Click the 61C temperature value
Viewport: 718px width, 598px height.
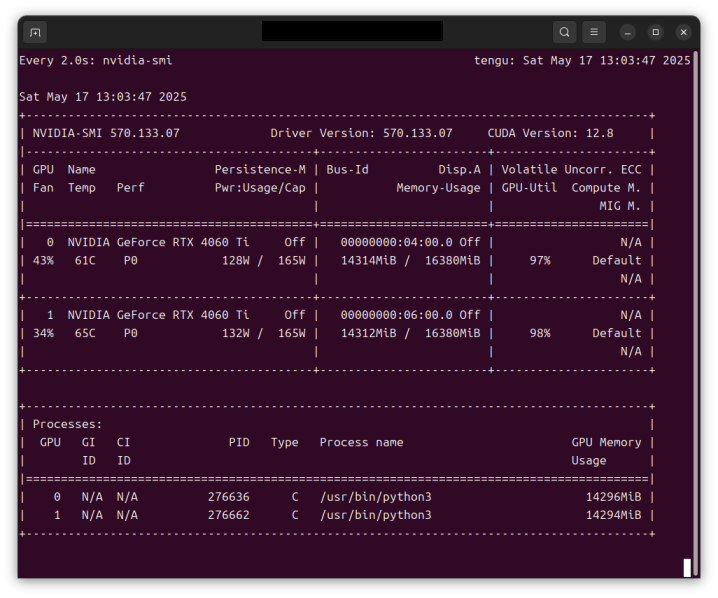(85, 261)
